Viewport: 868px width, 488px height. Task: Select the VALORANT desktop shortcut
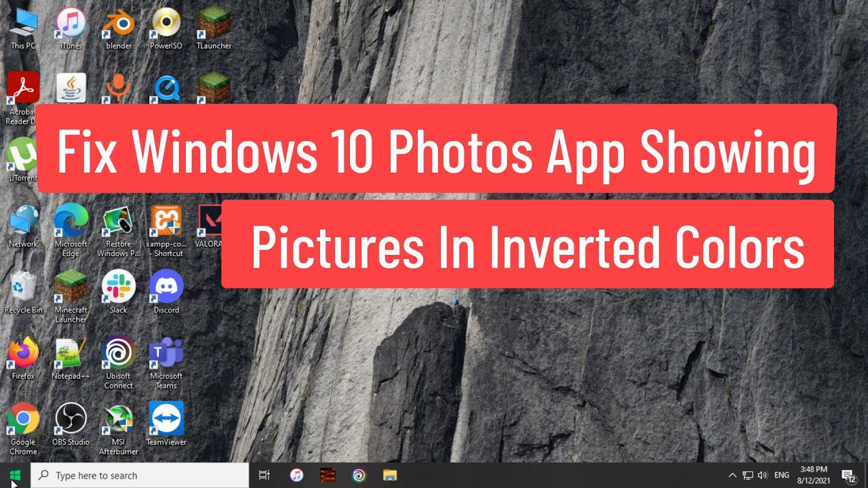click(210, 226)
